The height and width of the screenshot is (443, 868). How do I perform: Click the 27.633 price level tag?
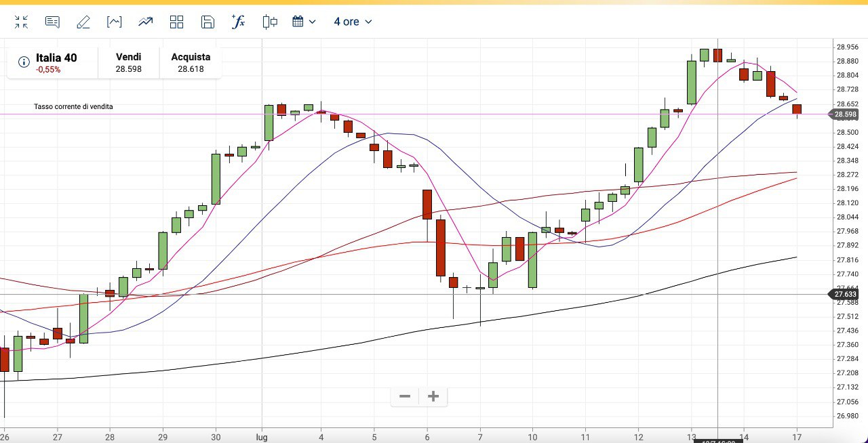(x=846, y=295)
